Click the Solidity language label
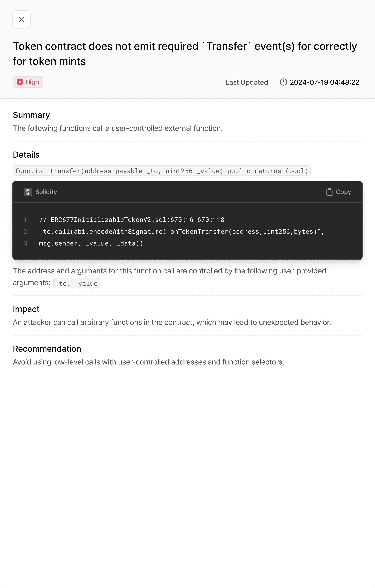The width and height of the screenshot is (375, 588). click(x=46, y=192)
